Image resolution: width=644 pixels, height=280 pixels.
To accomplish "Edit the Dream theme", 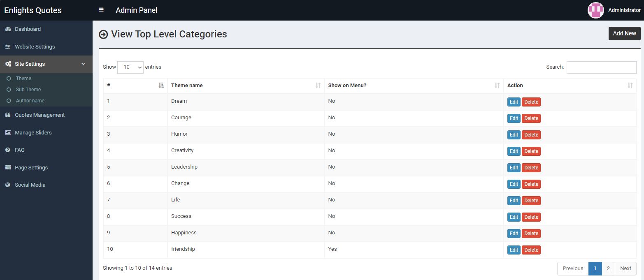I will pos(514,102).
